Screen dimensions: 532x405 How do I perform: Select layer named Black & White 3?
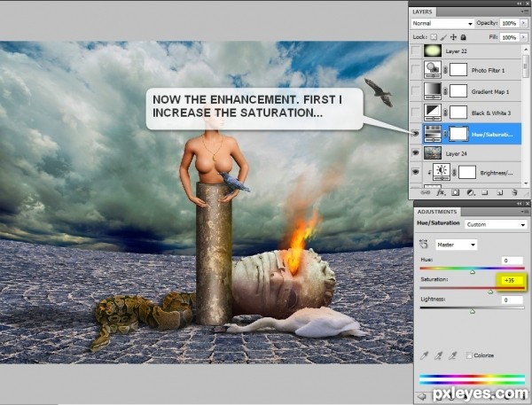click(x=491, y=113)
